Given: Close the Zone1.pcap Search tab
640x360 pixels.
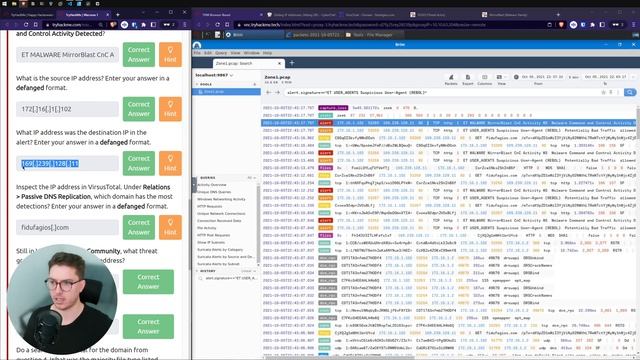Looking at the screenshot, I should [x=279, y=63].
